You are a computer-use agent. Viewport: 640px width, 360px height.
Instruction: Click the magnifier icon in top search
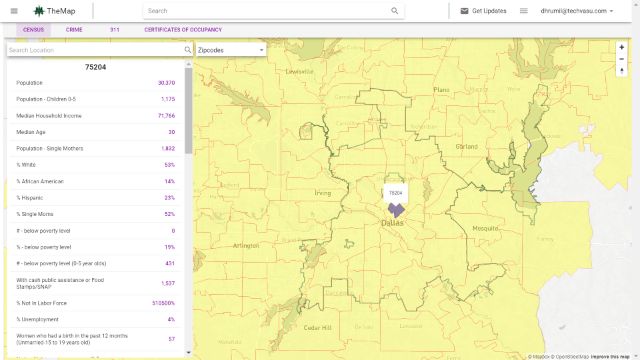click(x=394, y=11)
